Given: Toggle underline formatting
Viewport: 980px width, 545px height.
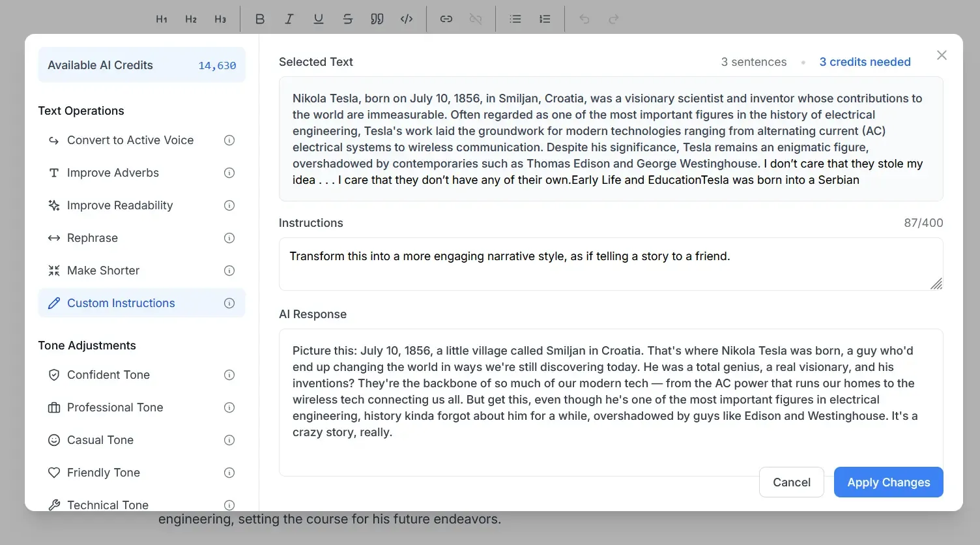Looking at the screenshot, I should [x=319, y=19].
